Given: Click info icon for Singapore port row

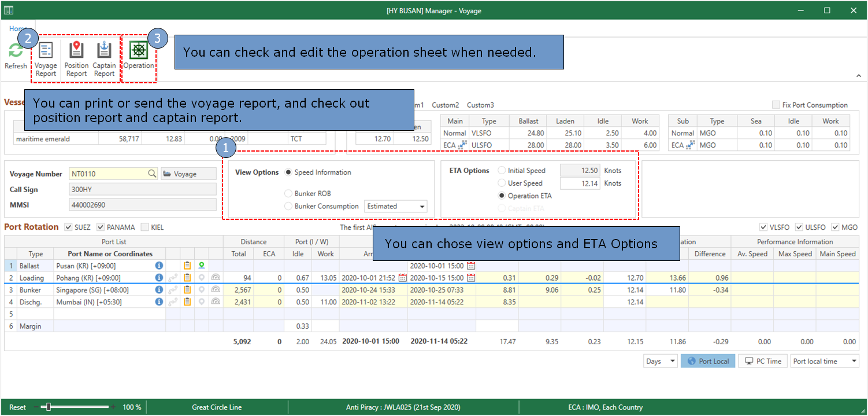Looking at the screenshot, I should click(x=159, y=290).
